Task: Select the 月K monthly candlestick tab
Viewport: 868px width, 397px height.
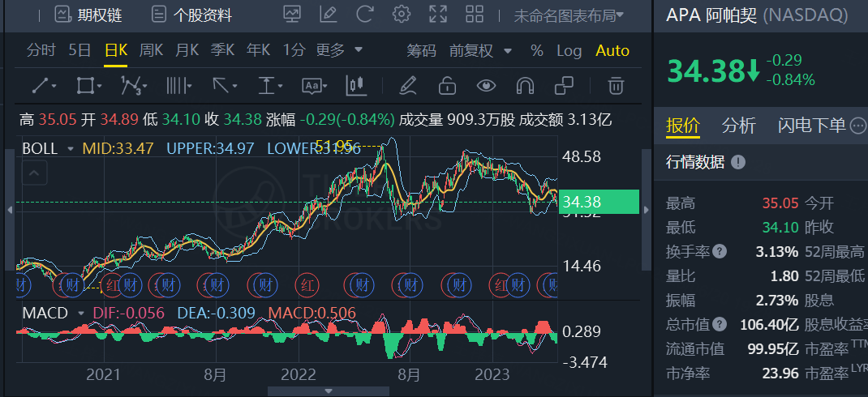Action: pos(187,50)
